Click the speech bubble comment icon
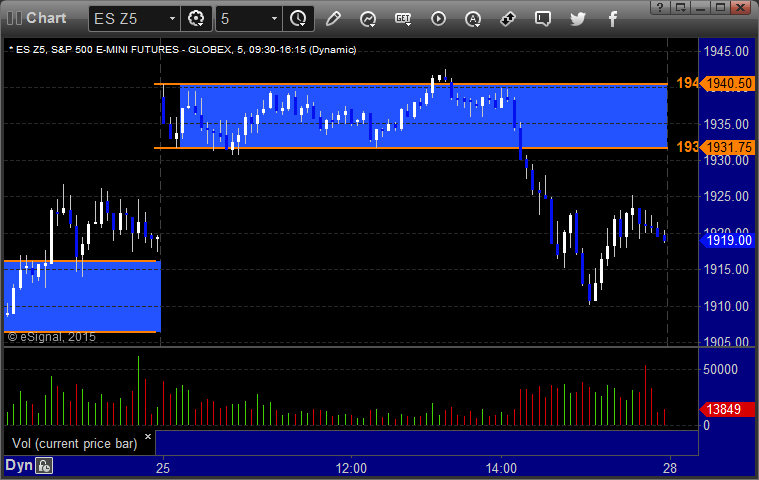Image resolution: width=759 pixels, height=480 pixels. click(543, 19)
